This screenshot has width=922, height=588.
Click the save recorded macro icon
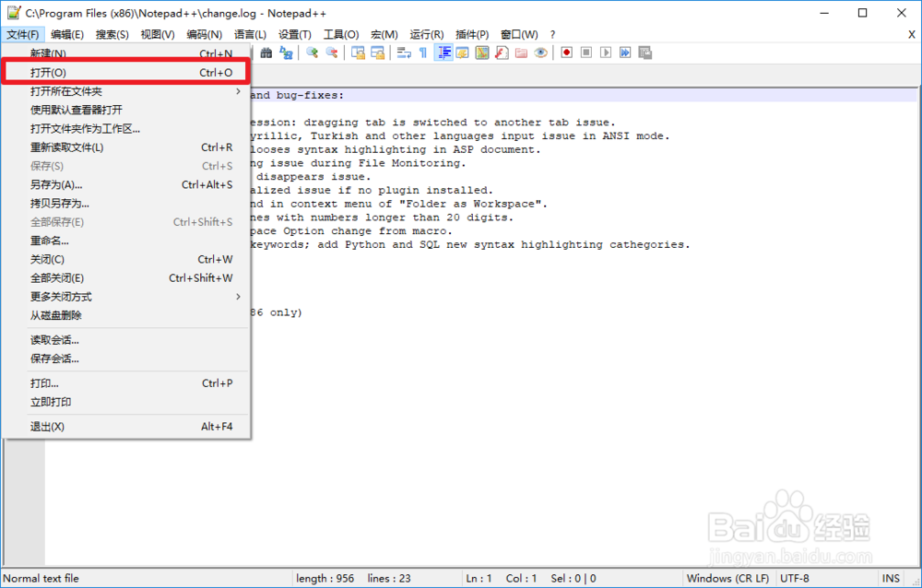click(x=645, y=53)
